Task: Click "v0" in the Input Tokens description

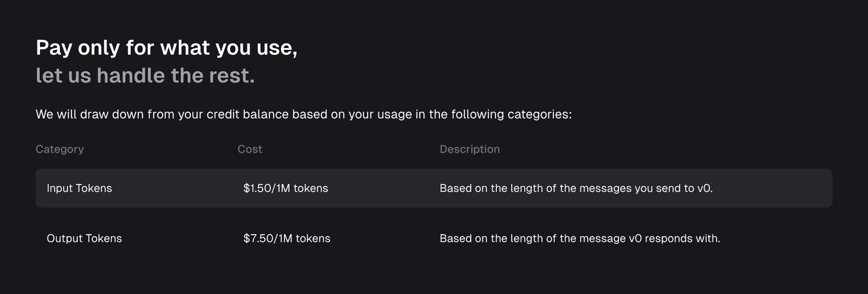Action: coord(705,188)
